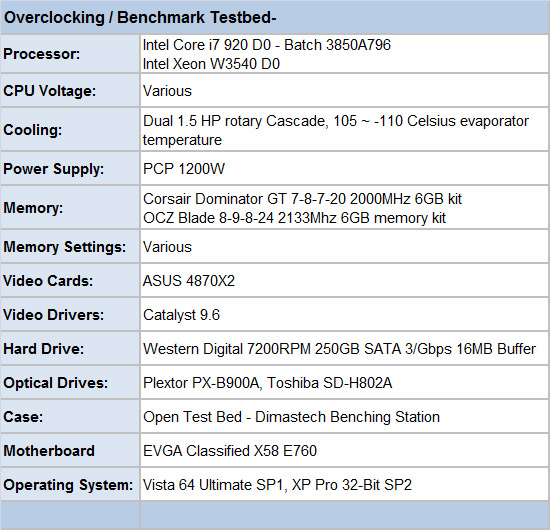The image size is (550, 530).
Task: Click the CPU Voltage label
Action: 49,91
